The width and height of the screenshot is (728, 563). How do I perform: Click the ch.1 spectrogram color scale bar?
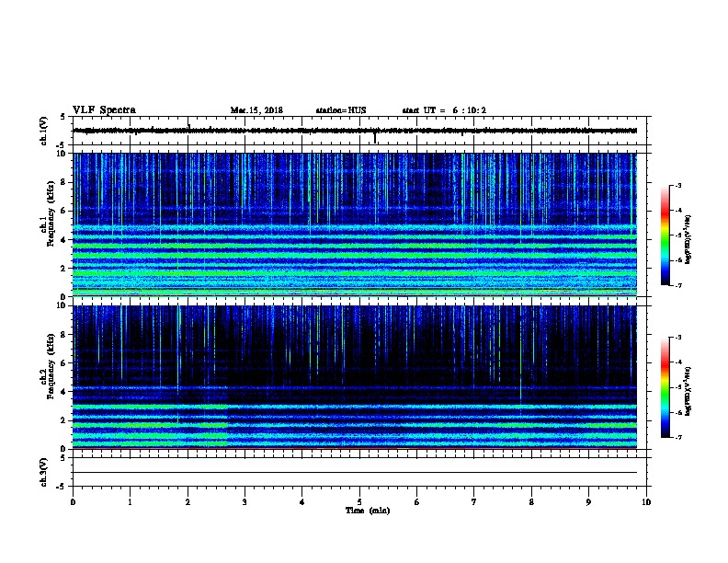[665, 235]
